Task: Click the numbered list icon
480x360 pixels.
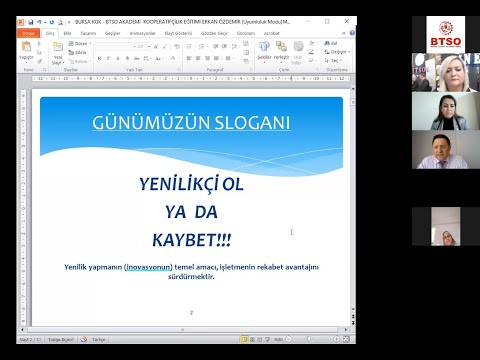Action: [202, 46]
